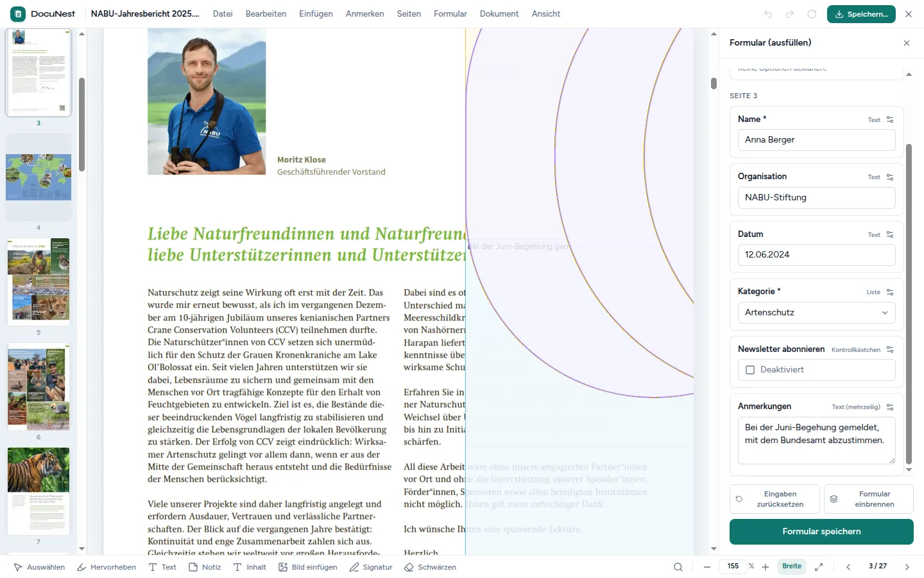Redo the last action
The width and height of the screenshot is (924, 578).
coord(790,13)
